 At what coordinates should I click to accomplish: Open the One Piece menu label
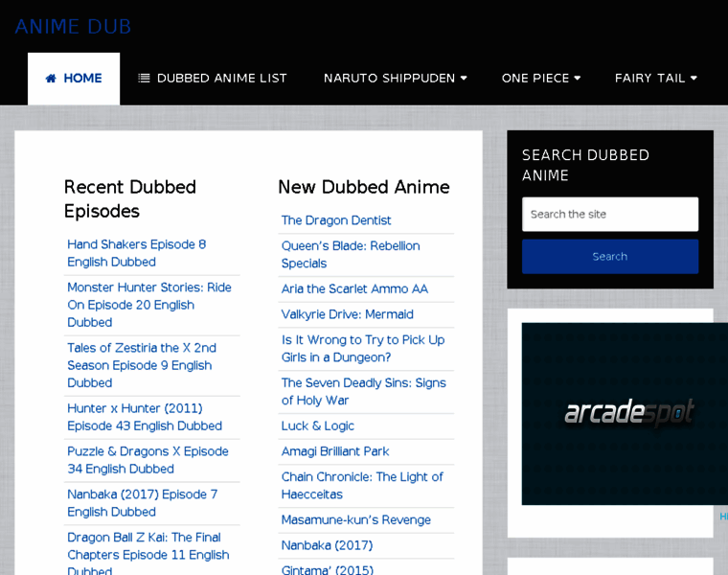pyautogui.click(x=535, y=78)
